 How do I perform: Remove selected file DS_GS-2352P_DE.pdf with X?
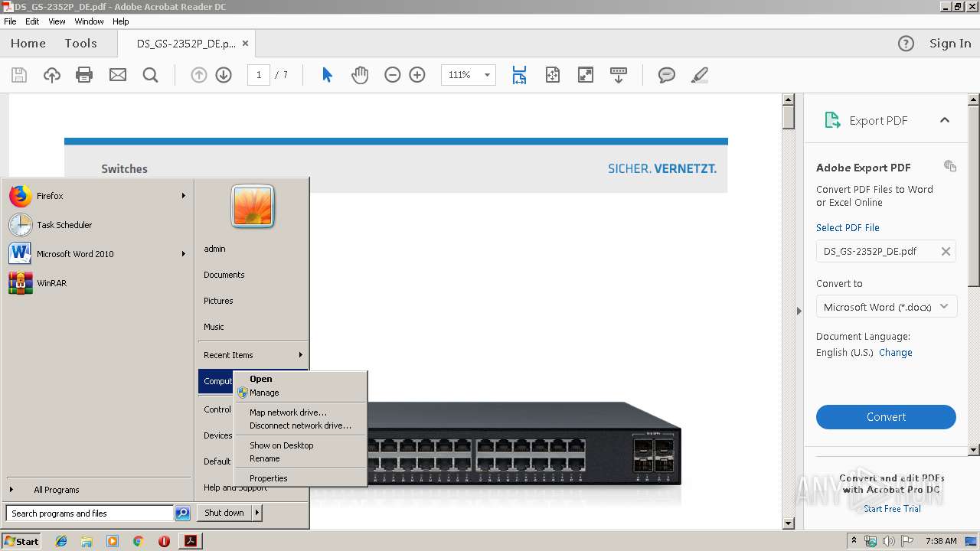(946, 251)
